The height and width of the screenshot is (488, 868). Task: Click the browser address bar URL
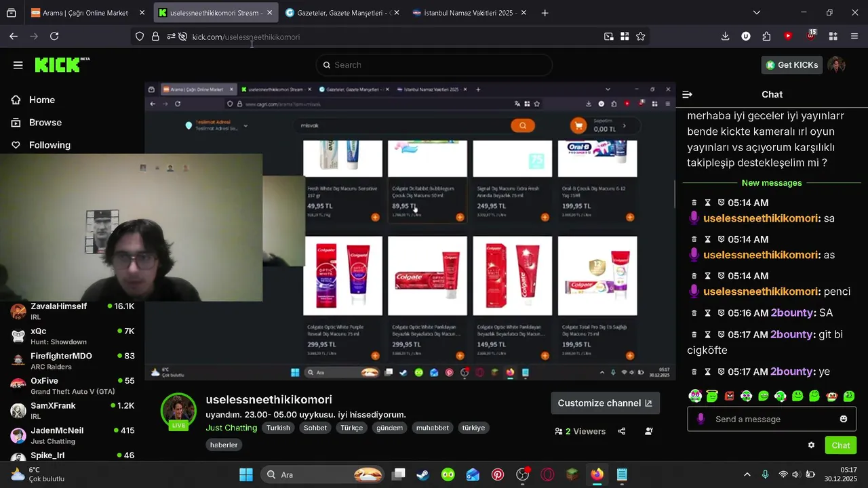(245, 37)
